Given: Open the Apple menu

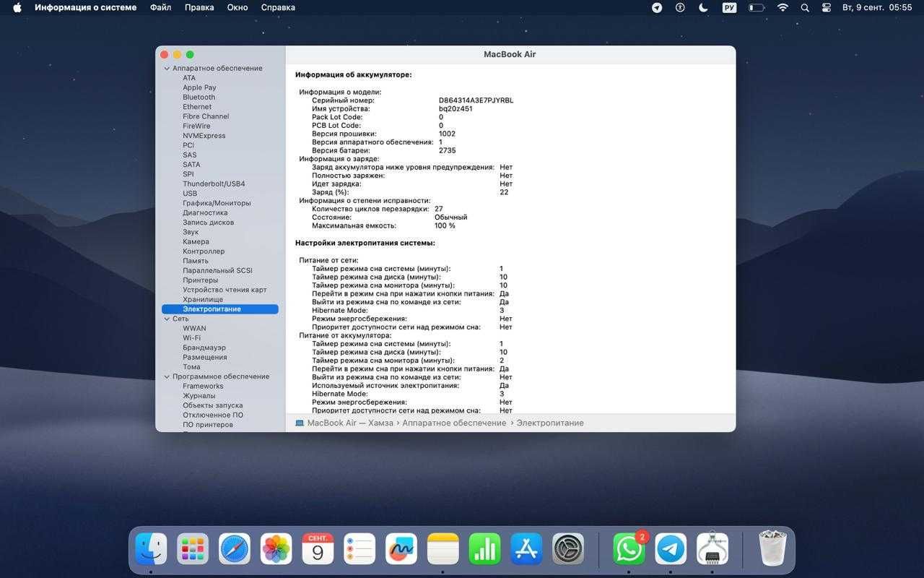Looking at the screenshot, I should [x=17, y=7].
